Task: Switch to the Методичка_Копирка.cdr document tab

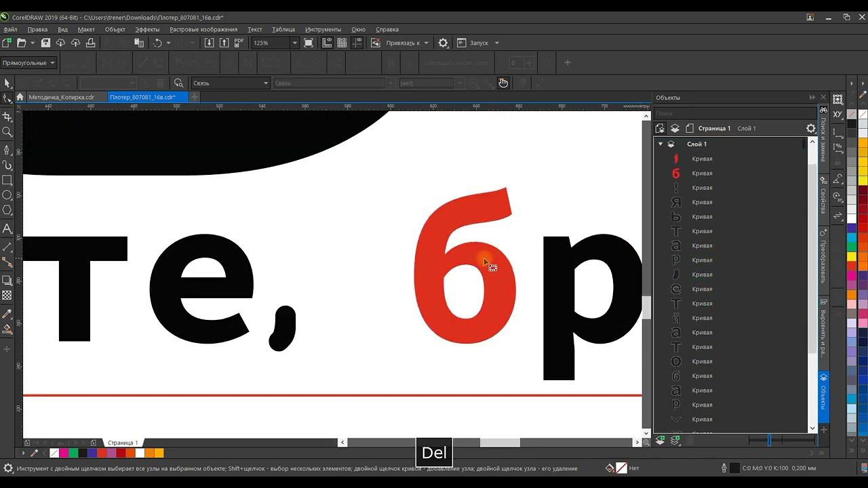Action: coord(61,97)
